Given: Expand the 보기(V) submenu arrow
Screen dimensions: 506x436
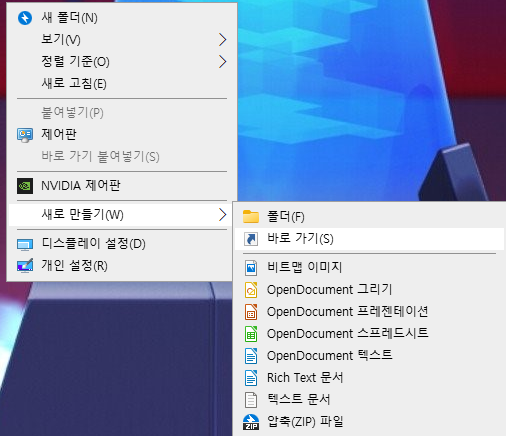Looking at the screenshot, I should [x=223, y=40].
